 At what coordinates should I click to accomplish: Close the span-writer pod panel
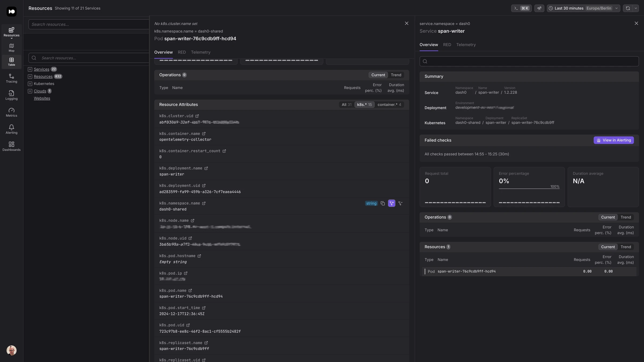(407, 24)
